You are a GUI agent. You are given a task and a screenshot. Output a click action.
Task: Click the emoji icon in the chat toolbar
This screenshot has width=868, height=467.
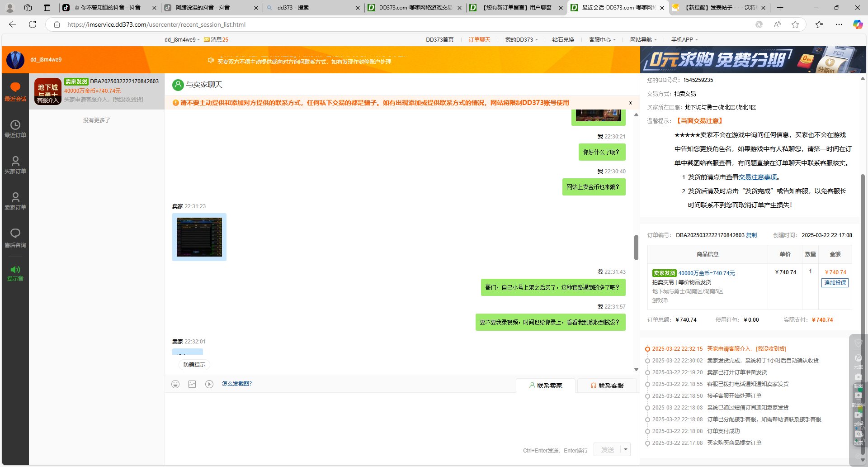175,384
